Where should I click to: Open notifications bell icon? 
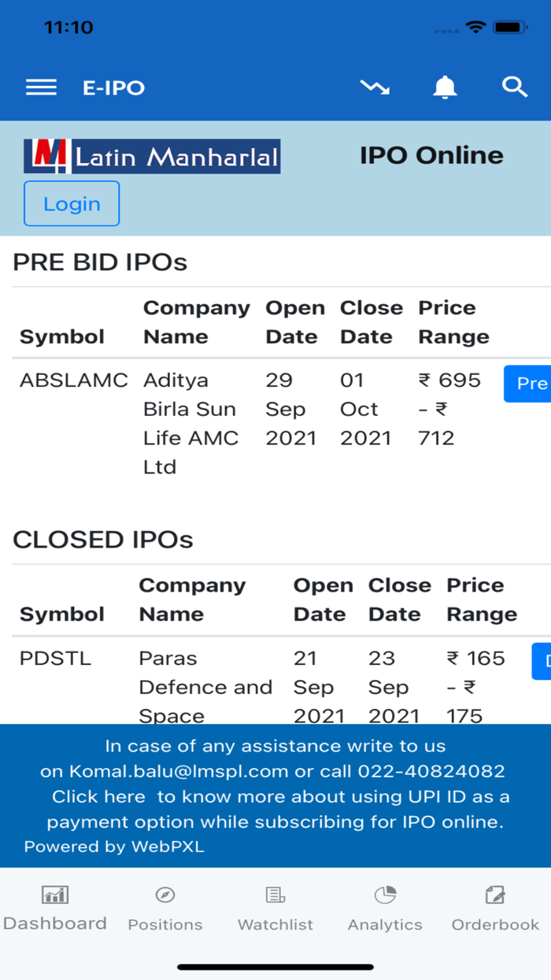click(x=445, y=87)
